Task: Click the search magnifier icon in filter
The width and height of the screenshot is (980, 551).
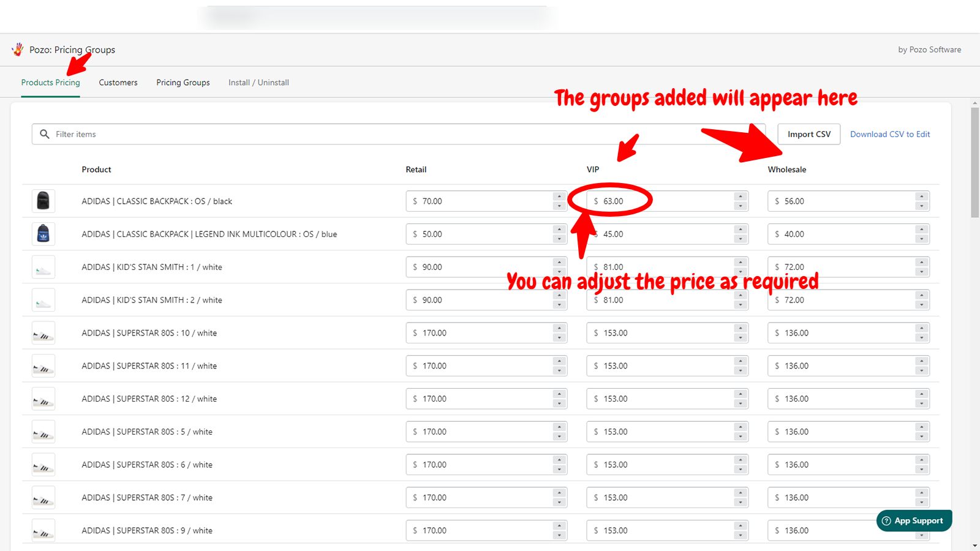Action: click(45, 134)
